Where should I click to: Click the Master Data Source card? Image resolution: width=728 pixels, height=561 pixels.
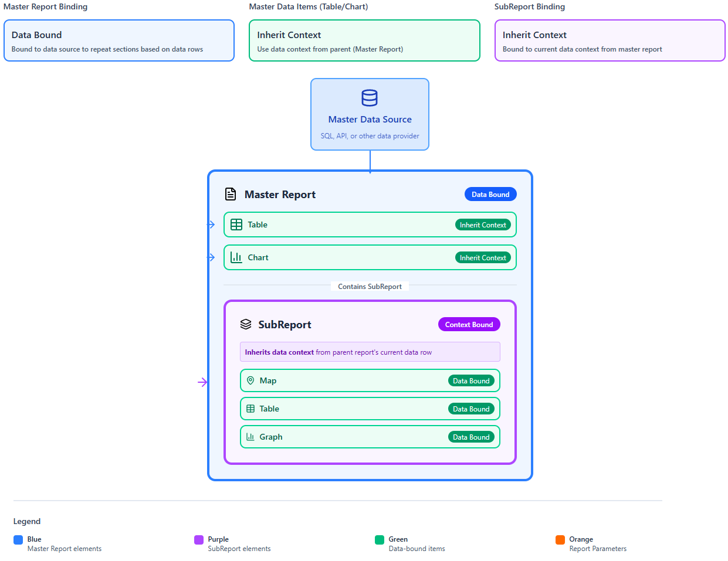[370, 114]
